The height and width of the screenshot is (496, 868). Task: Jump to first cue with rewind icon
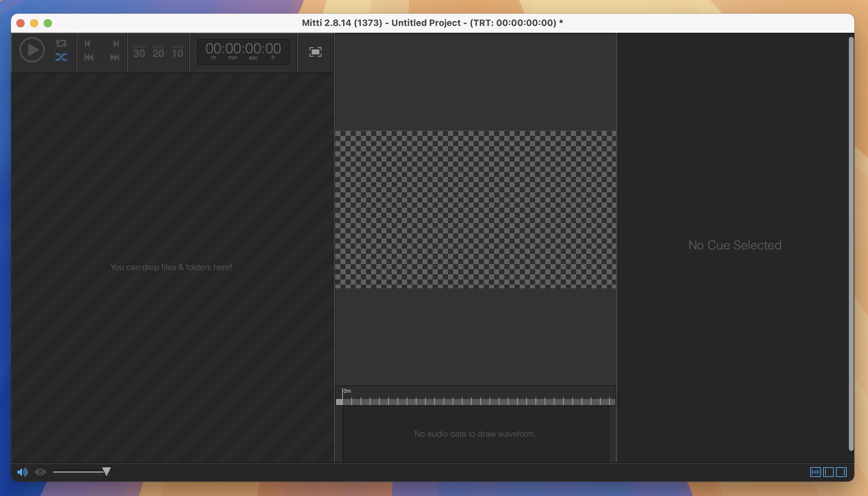pyautogui.click(x=89, y=57)
